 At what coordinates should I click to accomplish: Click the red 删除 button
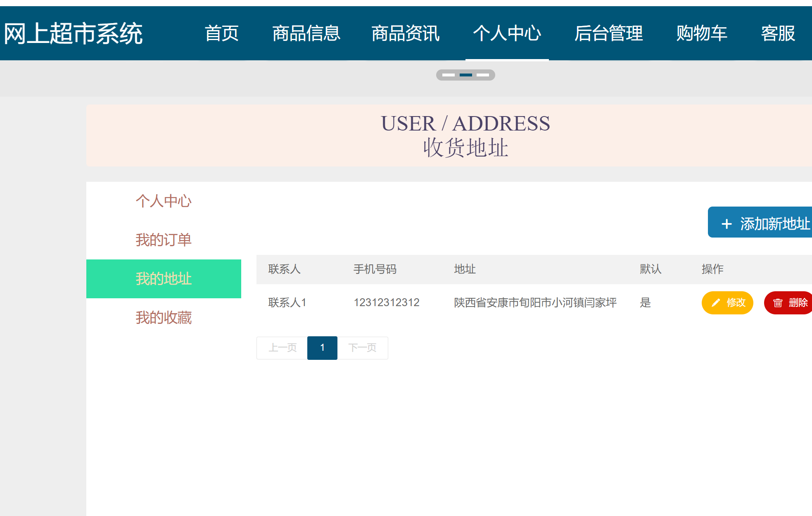pyautogui.click(x=790, y=303)
